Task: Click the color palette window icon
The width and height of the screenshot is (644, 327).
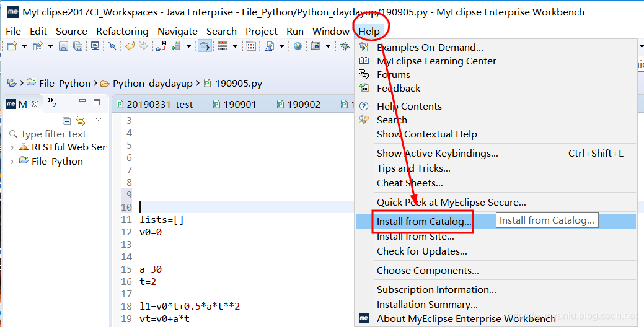Action: point(251,46)
